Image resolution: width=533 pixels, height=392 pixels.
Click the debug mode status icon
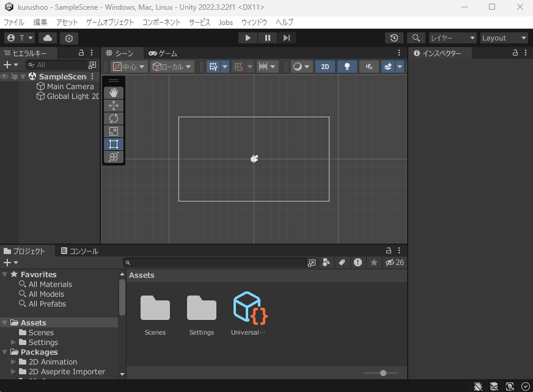478,387
